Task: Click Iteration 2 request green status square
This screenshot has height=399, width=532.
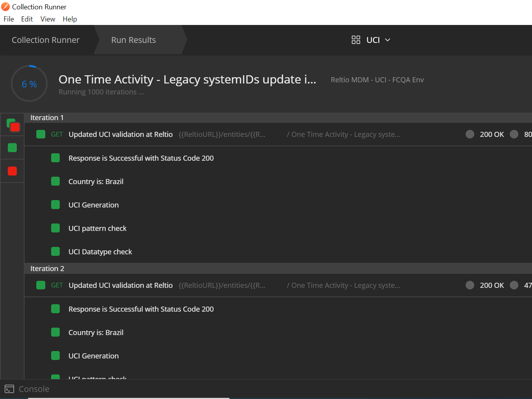Action: click(41, 285)
